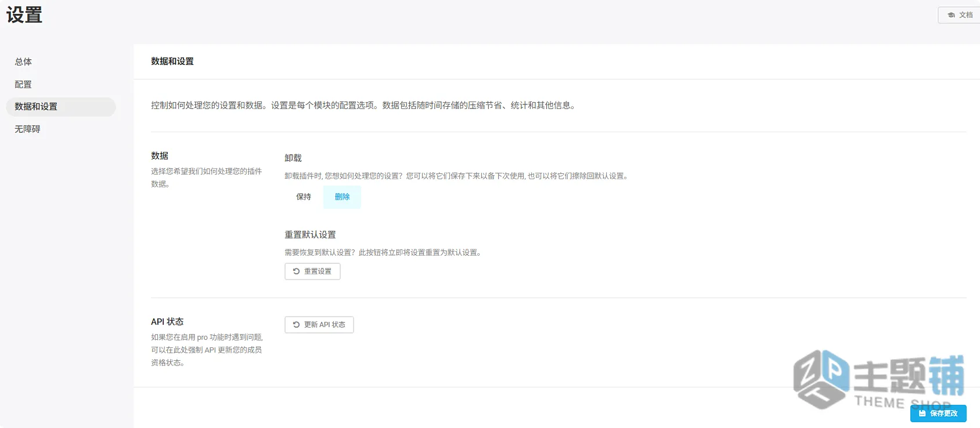Choose 删除 for uninstall settings

point(342,197)
